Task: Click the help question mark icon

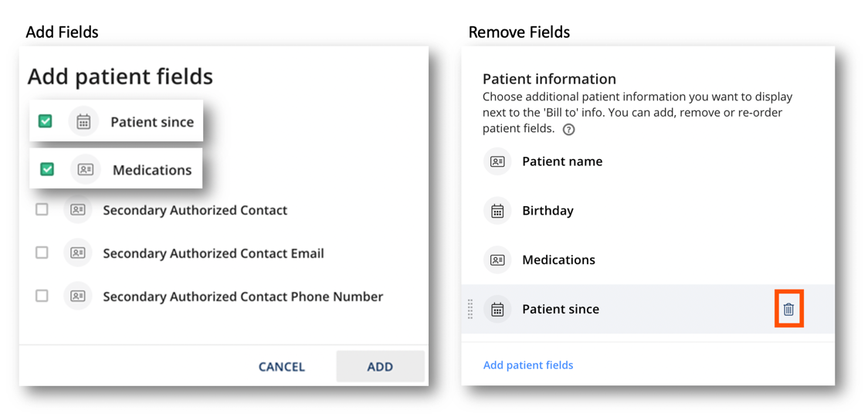Action: [x=568, y=130]
